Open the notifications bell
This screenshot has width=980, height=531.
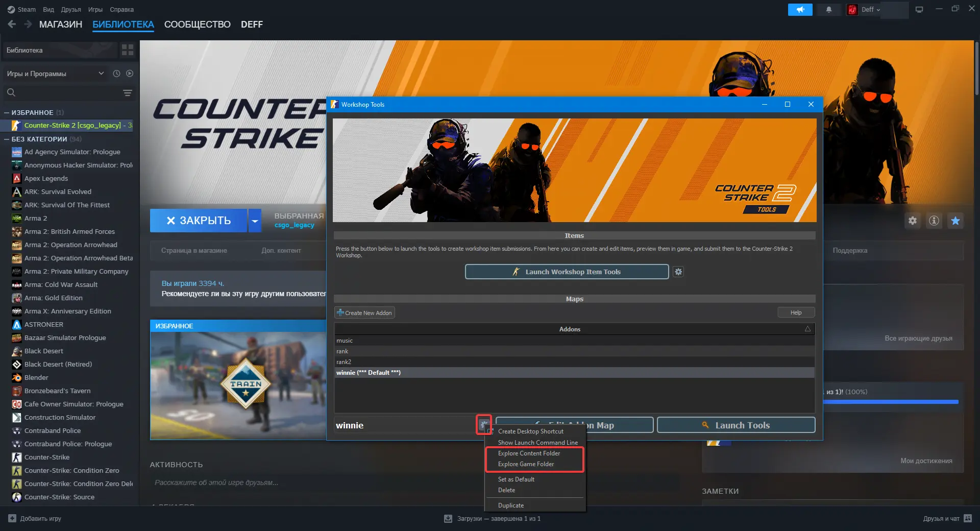point(828,10)
